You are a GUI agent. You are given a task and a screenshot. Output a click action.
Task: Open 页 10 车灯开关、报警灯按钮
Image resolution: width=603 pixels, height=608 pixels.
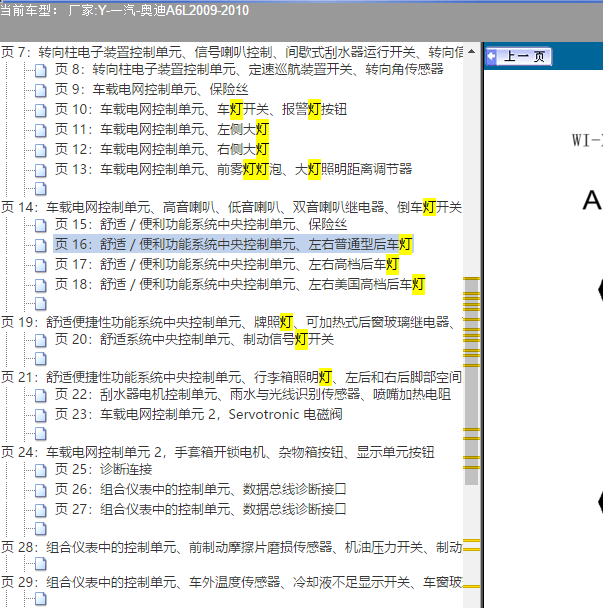click(x=200, y=109)
